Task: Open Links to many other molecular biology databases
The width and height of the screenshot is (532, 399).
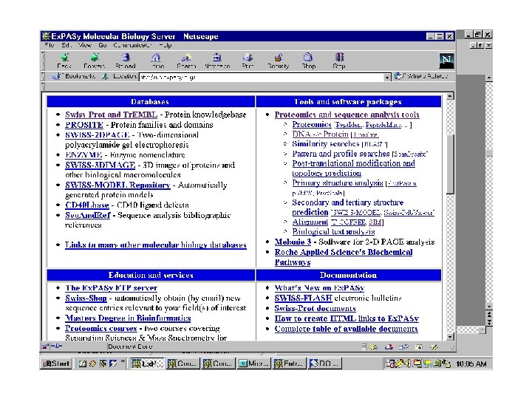Action: 156,245
